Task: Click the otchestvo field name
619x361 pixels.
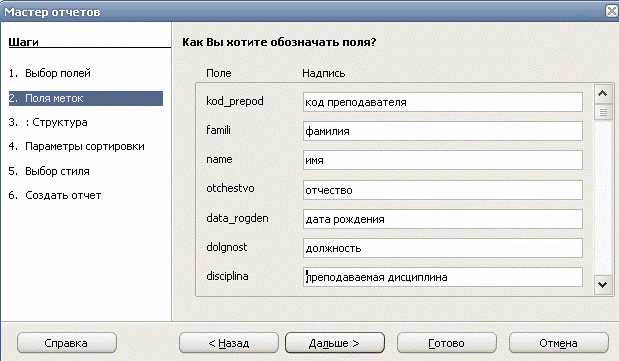Action: [230, 188]
